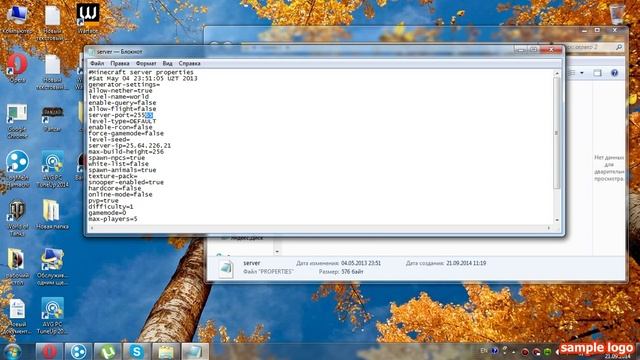The width and height of the screenshot is (640, 360).
Task: Click the line level-type=DEFAULT
Action: (x=122, y=121)
